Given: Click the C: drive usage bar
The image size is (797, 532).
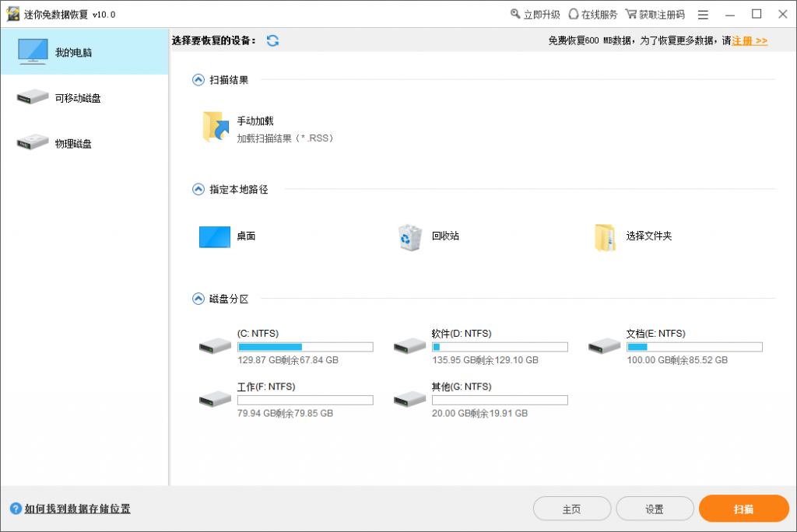Looking at the screenshot, I should (x=305, y=347).
